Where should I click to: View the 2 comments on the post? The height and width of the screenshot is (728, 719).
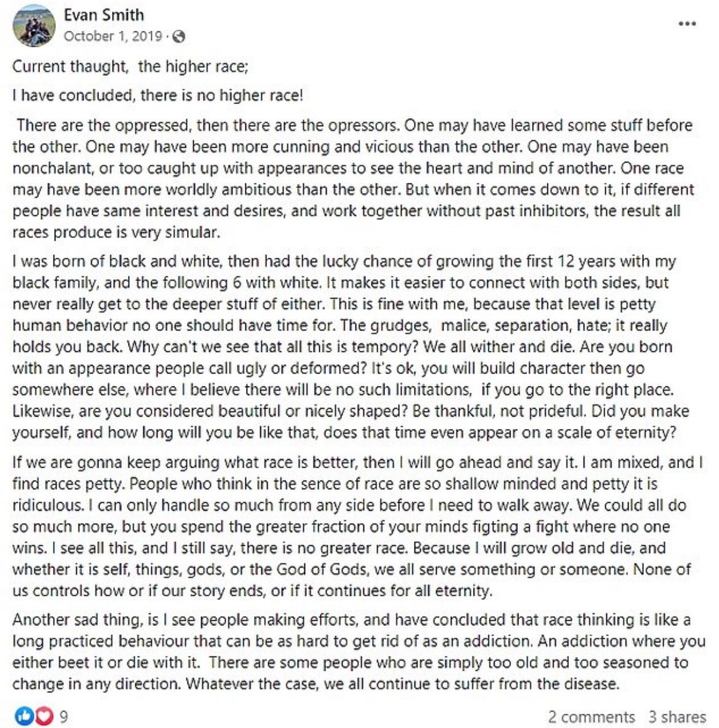point(591,717)
